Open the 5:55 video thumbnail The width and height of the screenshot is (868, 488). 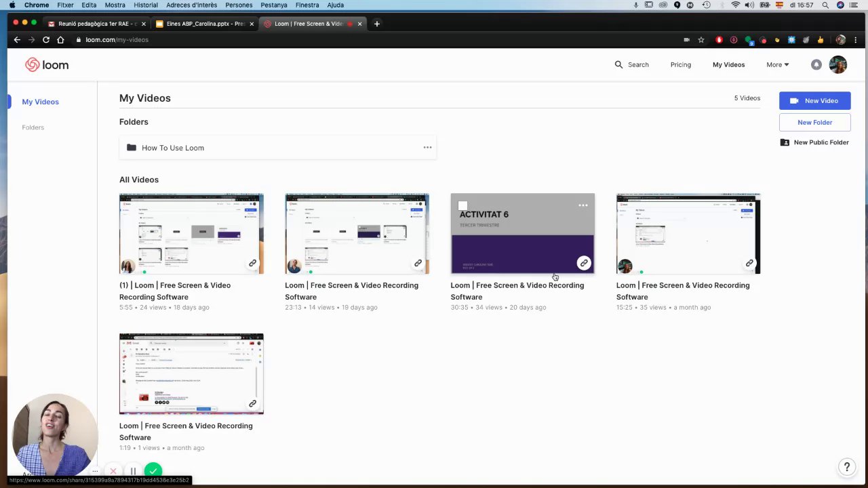(191, 234)
